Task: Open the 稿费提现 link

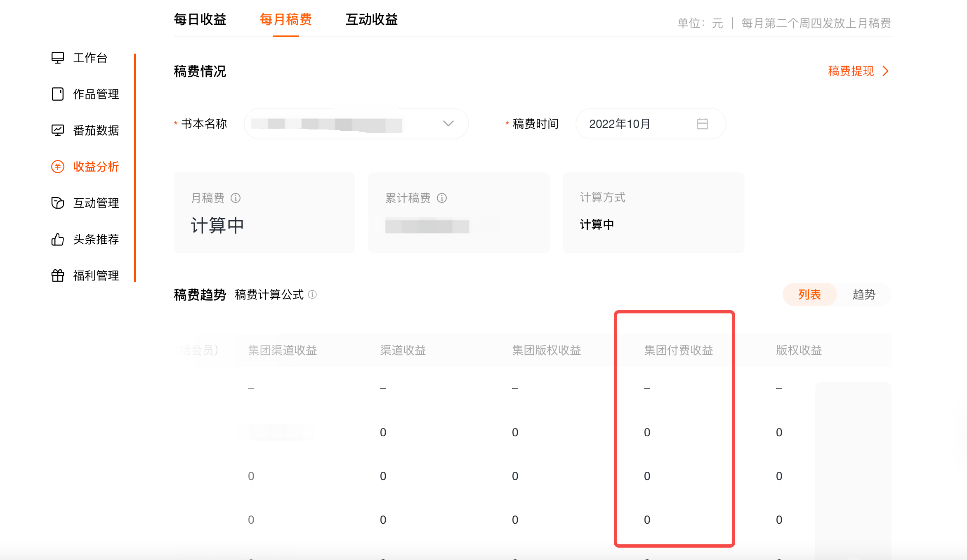Action: 851,71
